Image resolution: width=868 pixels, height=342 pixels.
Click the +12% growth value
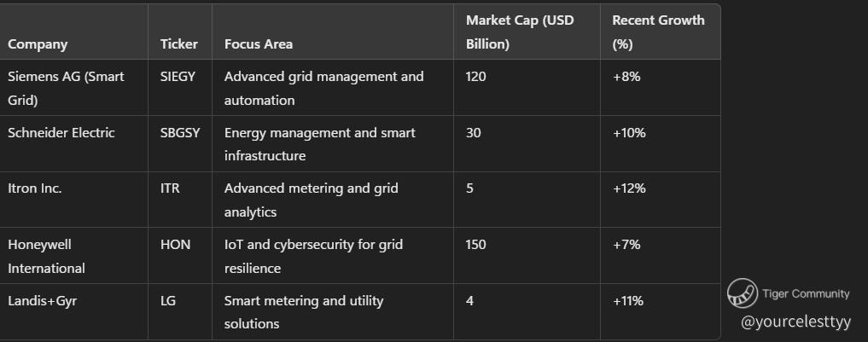tap(629, 188)
